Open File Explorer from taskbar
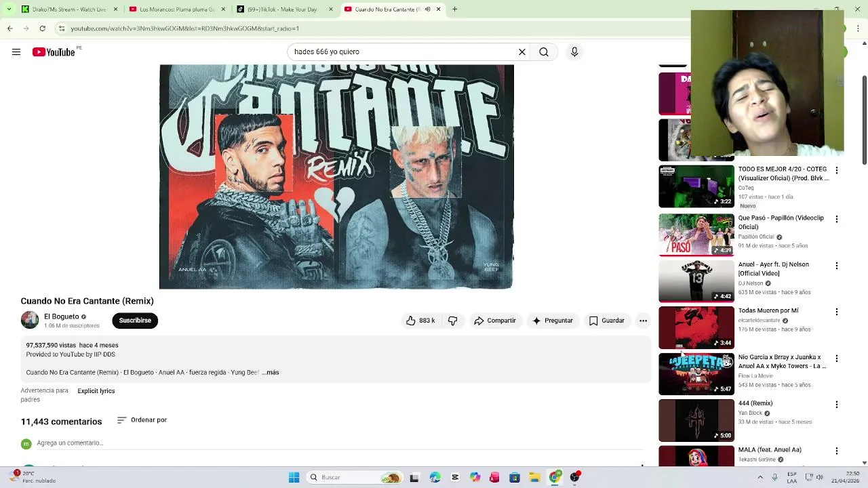Screen dimensions: 868x488 [534, 477]
